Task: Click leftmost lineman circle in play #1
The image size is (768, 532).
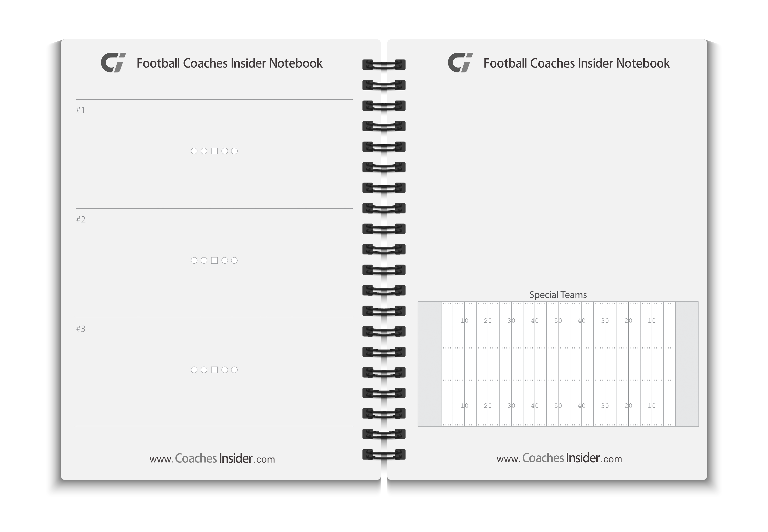Action: pos(194,151)
